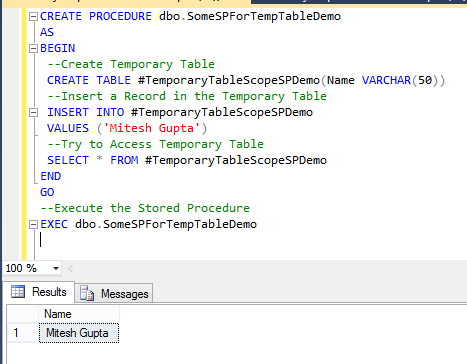Collapse the INSERT INTO statement outline
Image resolution: width=467 pixels, height=364 pixels.
(x=33, y=113)
